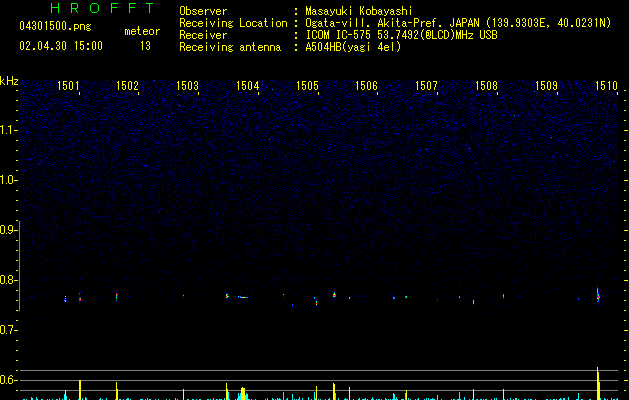Click the 0.8 kHz axis label

click(x=8, y=280)
